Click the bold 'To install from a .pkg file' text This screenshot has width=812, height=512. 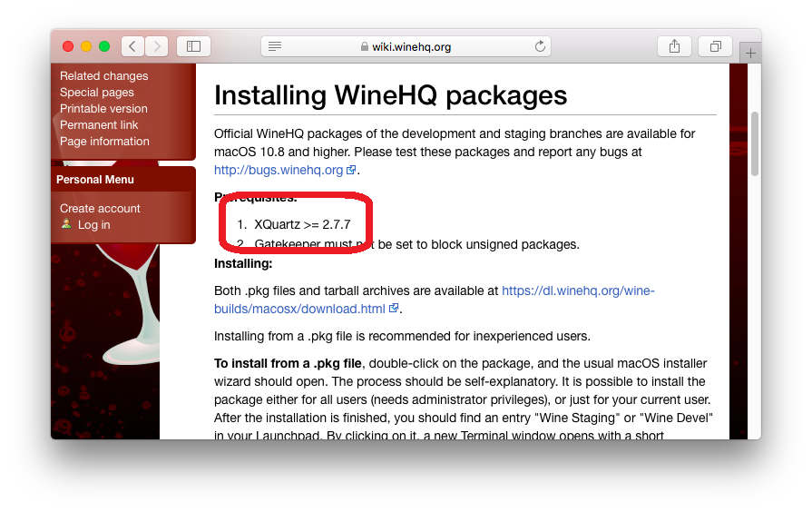[x=288, y=363]
